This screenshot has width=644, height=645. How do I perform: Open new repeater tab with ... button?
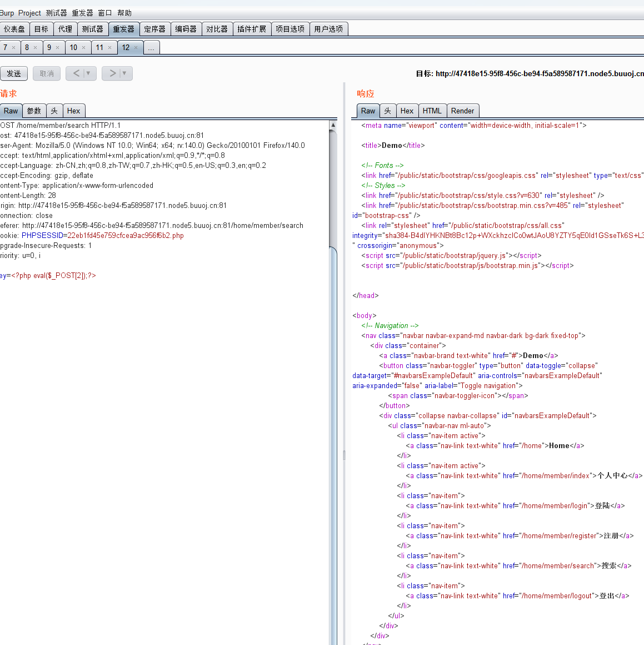(x=151, y=48)
